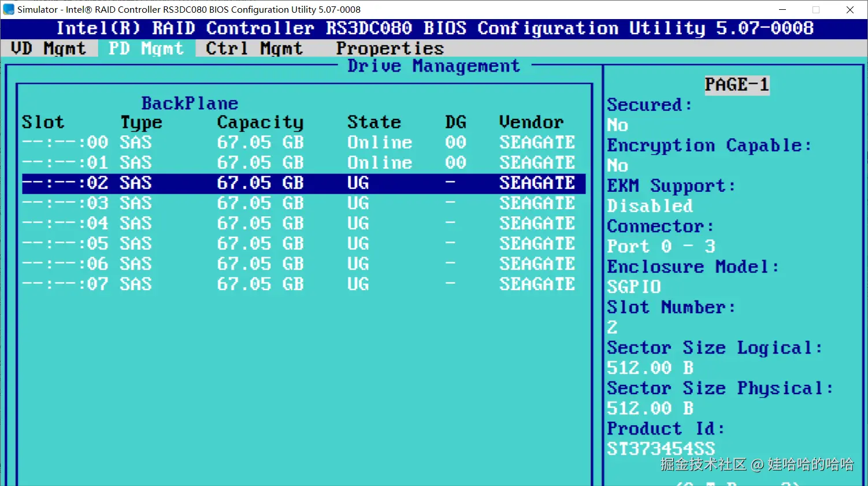Click the ST373454SS product value
This screenshot has height=486, width=868.
coord(661,448)
